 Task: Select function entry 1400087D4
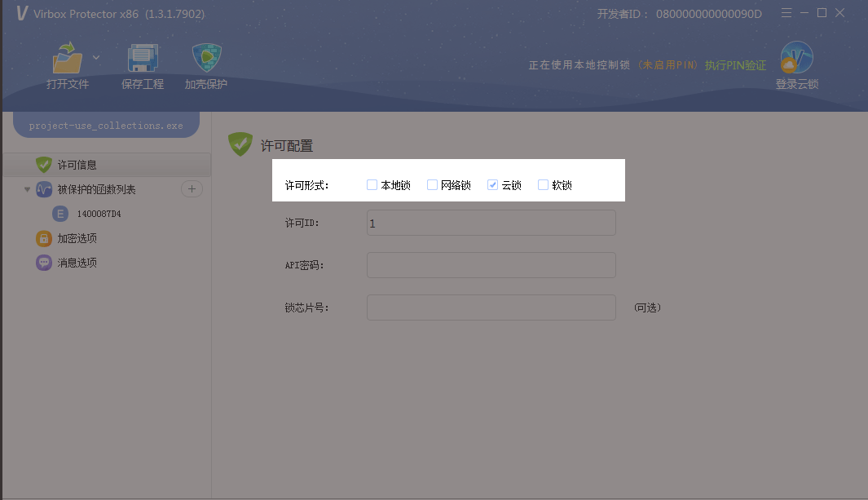coord(99,214)
